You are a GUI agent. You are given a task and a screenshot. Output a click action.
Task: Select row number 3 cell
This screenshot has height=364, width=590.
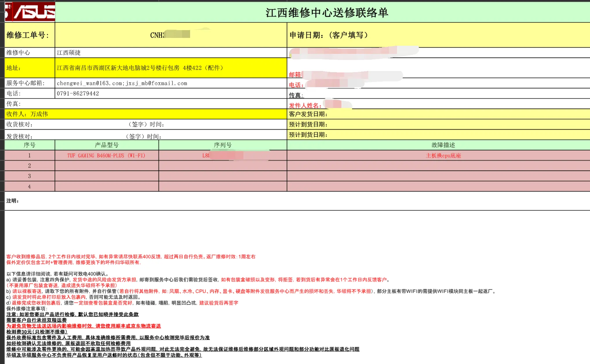[x=30, y=176]
